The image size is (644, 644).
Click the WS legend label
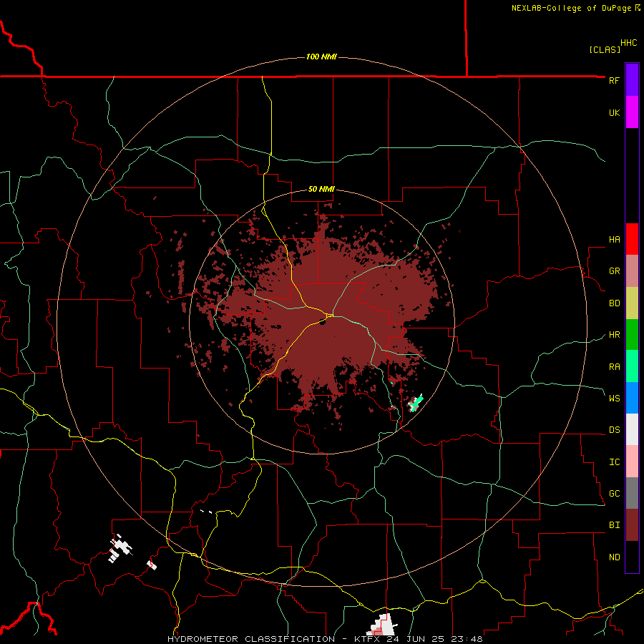pos(614,399)
